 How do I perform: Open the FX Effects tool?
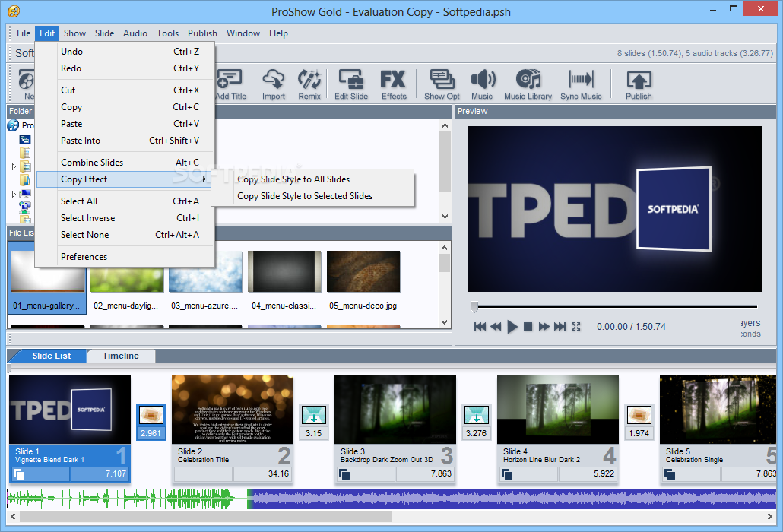tap(394, 84)
